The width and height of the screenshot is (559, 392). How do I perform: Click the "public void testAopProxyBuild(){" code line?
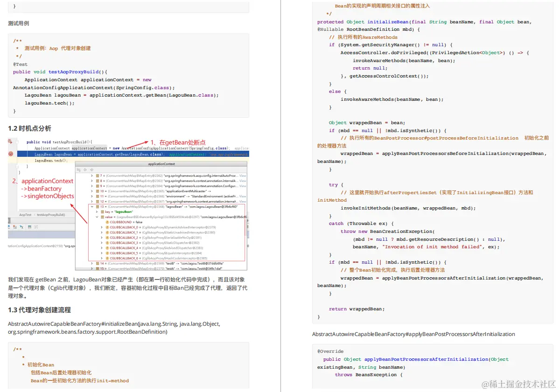click(x=60, y=72)
